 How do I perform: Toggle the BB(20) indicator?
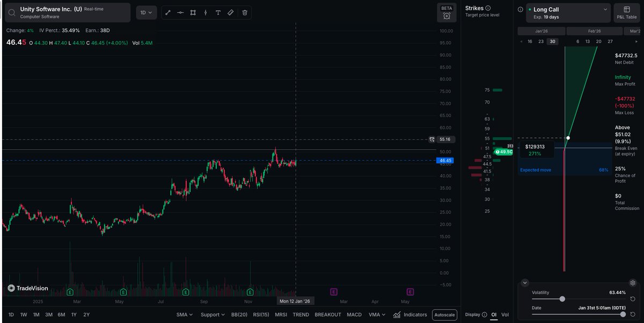tap(239, 315)
